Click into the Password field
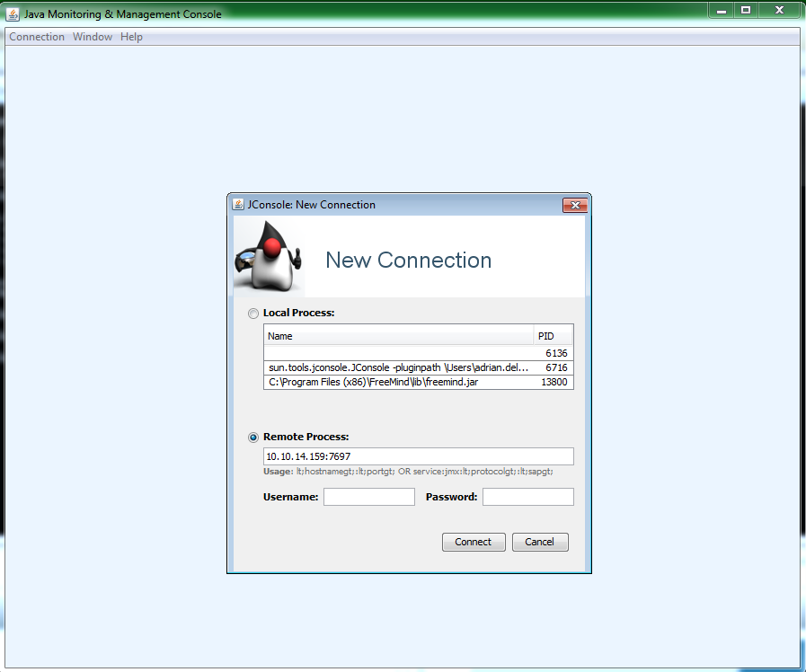806x672 pixels. [x=528, y=497]
